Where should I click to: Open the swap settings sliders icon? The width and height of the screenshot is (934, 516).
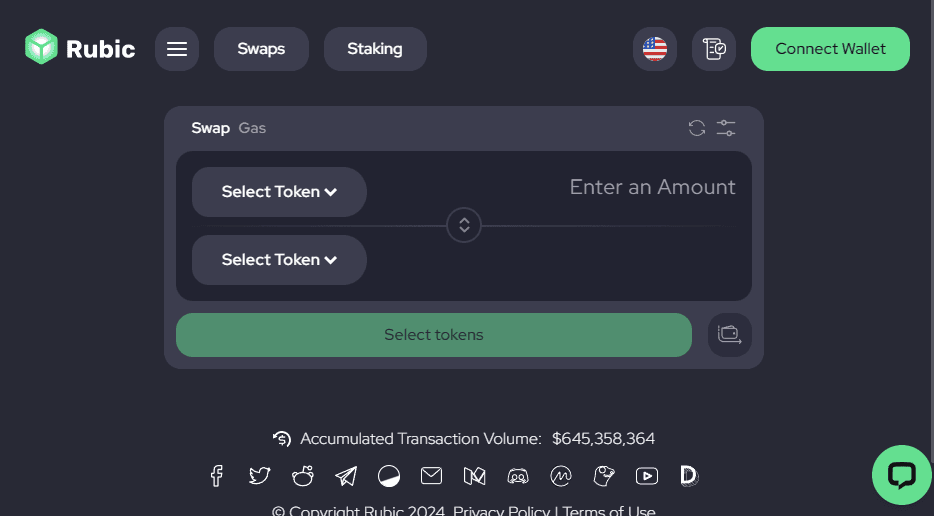tap(726, 128)
